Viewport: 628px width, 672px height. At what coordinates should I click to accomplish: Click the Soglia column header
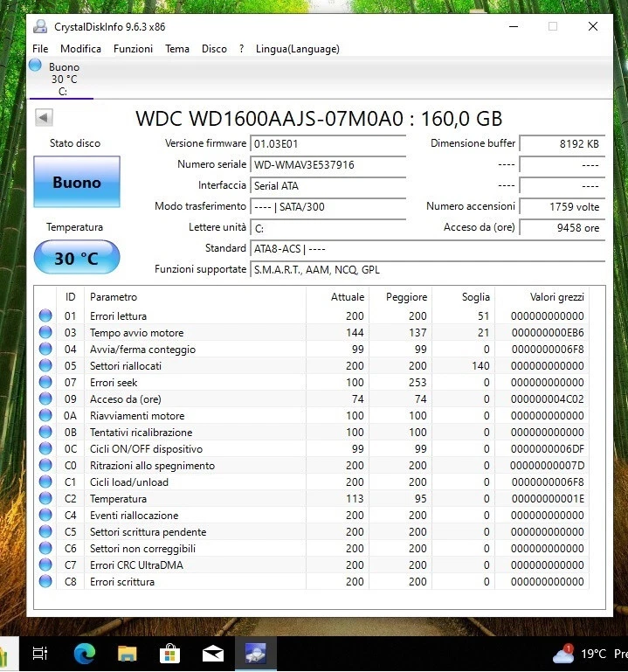pyautogui.click(x=463, y=296)
